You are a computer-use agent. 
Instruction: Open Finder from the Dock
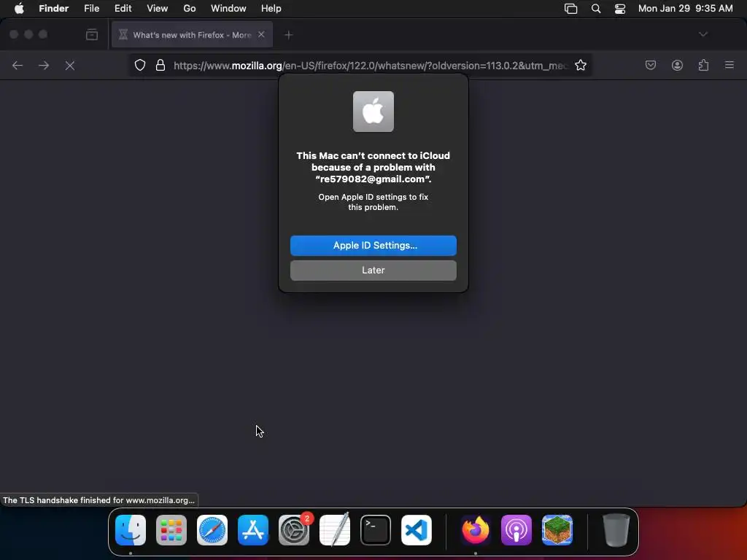click(131, 530)
